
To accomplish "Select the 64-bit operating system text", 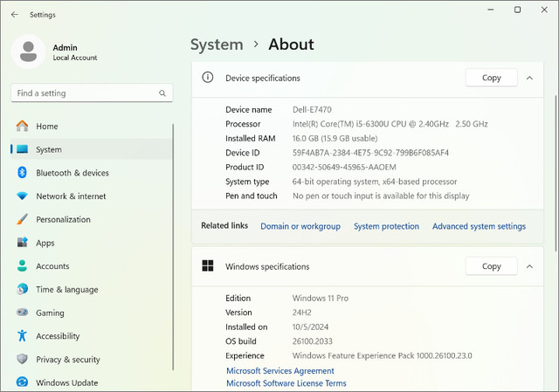I will [375, 182].
